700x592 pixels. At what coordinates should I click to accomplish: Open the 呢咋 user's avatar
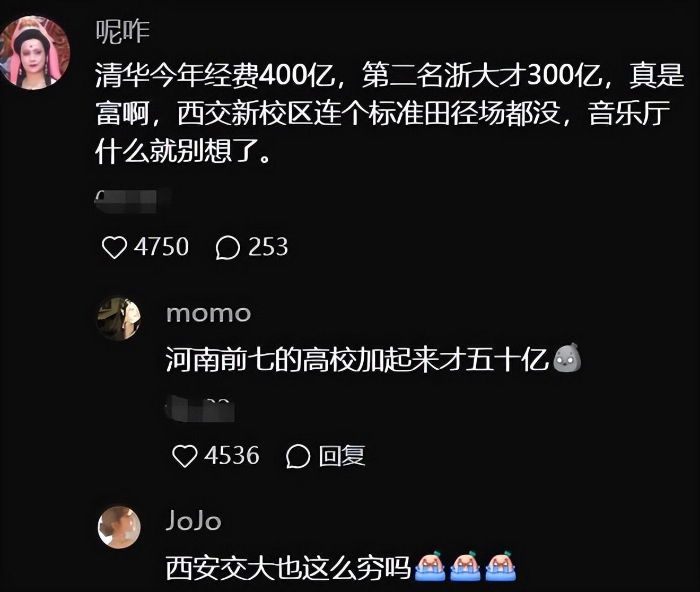[x=35, y=52]
